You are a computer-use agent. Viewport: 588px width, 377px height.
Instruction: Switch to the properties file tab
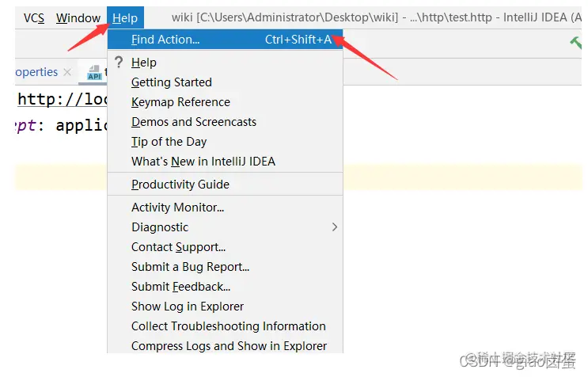(36, 72)
